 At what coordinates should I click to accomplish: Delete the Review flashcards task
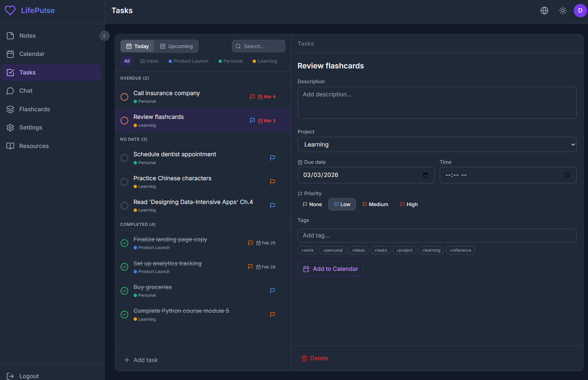click(315, 358)
